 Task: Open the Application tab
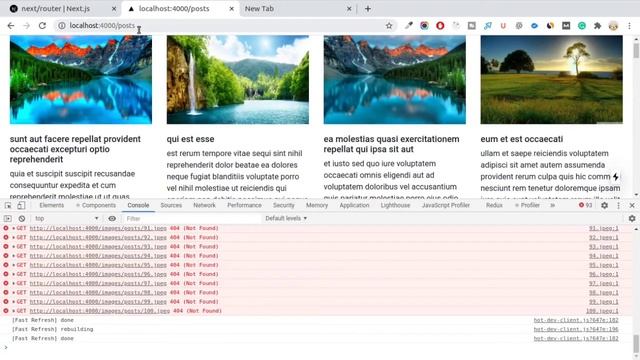click(x=354, y=205)
